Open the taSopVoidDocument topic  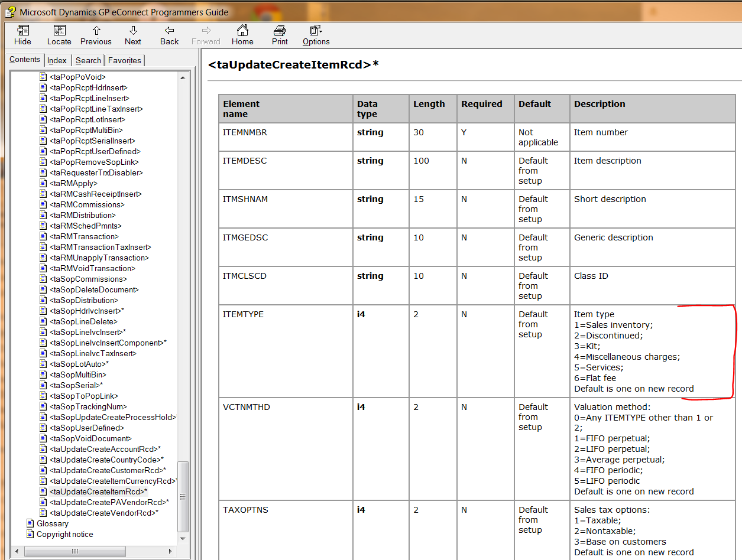90,438
